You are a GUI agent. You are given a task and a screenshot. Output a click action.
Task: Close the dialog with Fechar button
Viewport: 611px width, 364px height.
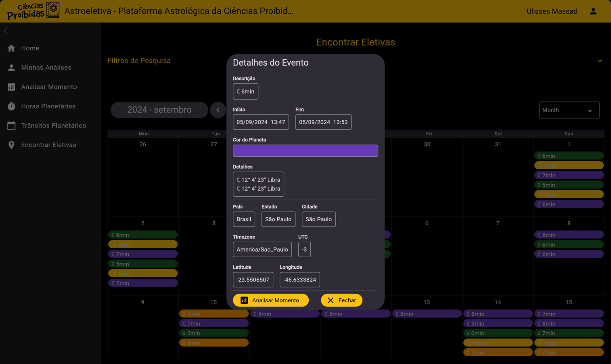click(341, 300)
